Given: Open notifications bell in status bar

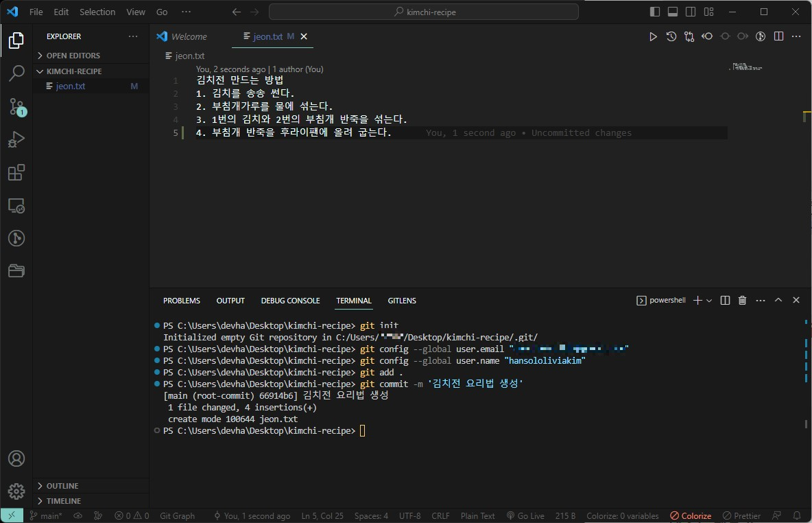Looking at the screenshot, I should click(x=797, y=515).
